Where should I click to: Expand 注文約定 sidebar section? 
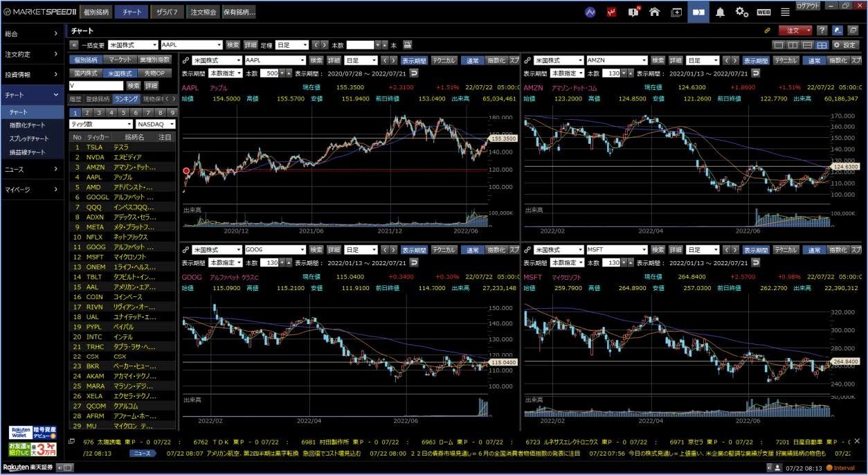point(32,54)
